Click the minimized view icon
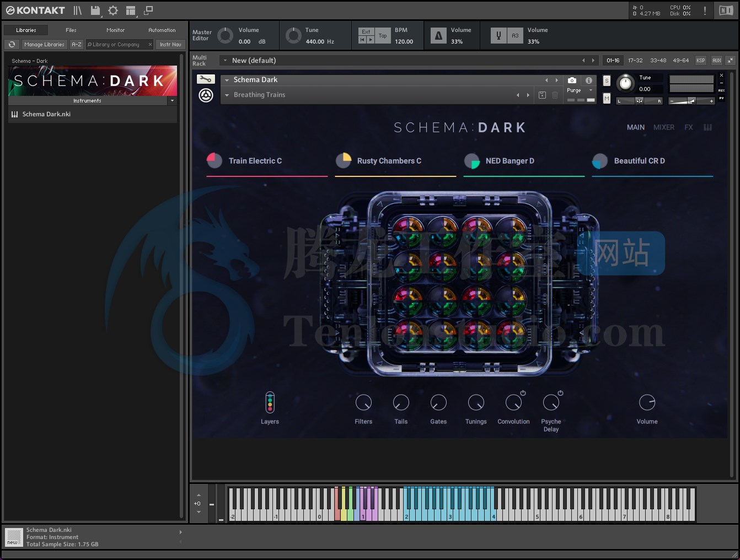Image resolution: width=740 pixels, height=560 pixels. (x=148, y=10)
